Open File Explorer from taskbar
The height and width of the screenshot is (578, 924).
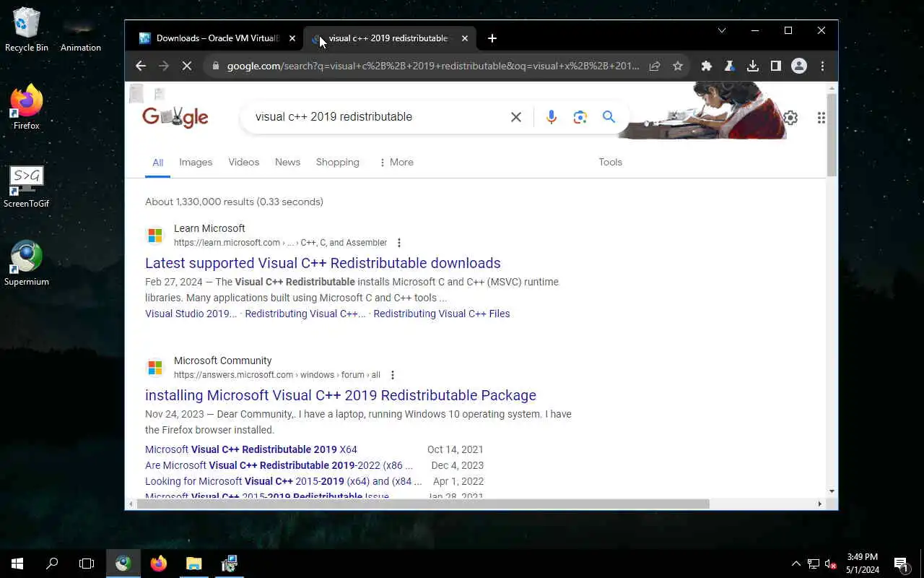pos(193,564)
